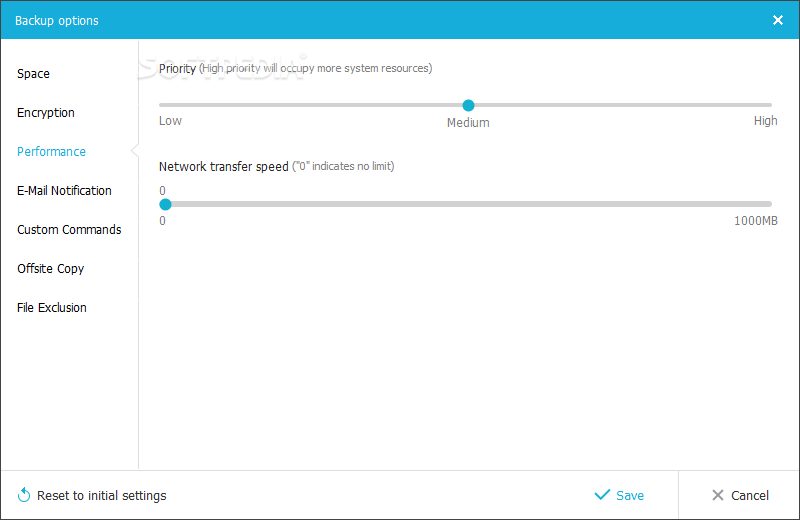
Task: Set network speed slider to 1000MB end
Action: click(x=769, y=204)
